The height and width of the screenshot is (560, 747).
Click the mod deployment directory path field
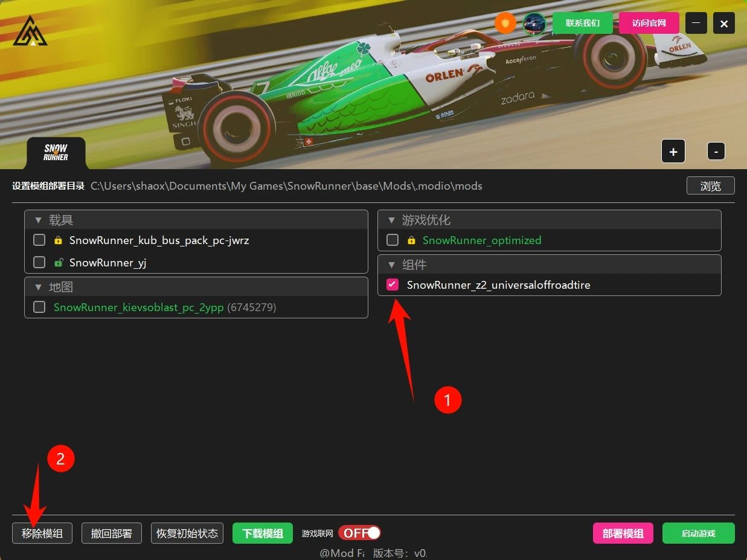tap(286, 186)
